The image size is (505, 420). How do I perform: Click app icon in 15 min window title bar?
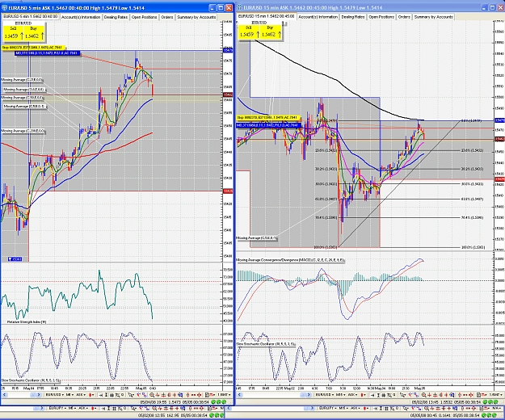coord(240,7)
